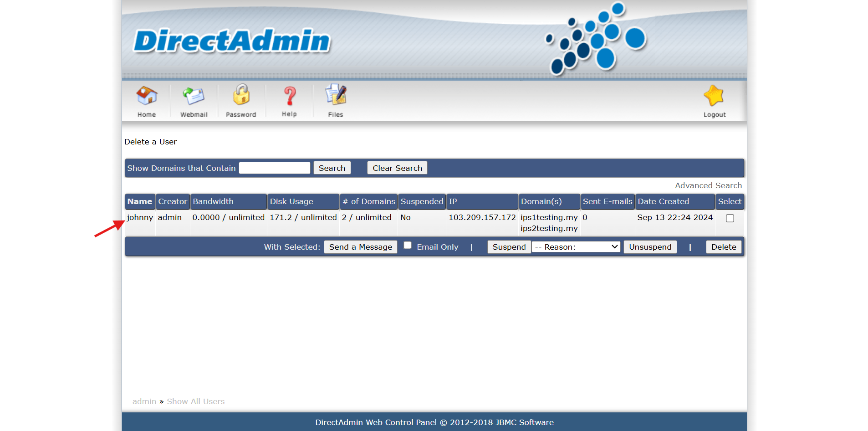
Task: Click the bandwidth value 0.0000 / unlimited
Action: point(228,217)
